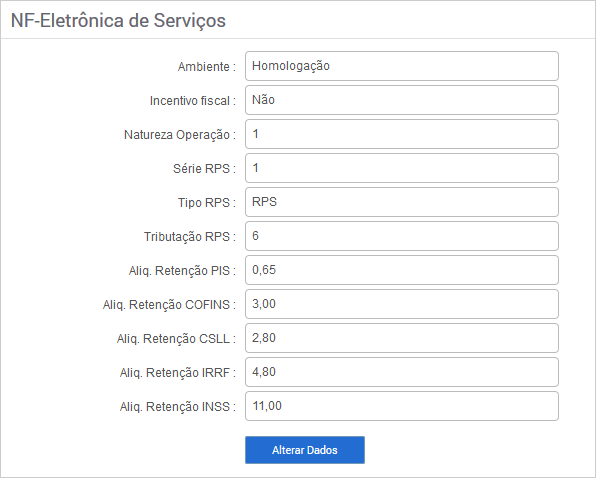Click the Incentivo fiscal field
The height and width of the screenshot is (478, 596).
[402, 100]
